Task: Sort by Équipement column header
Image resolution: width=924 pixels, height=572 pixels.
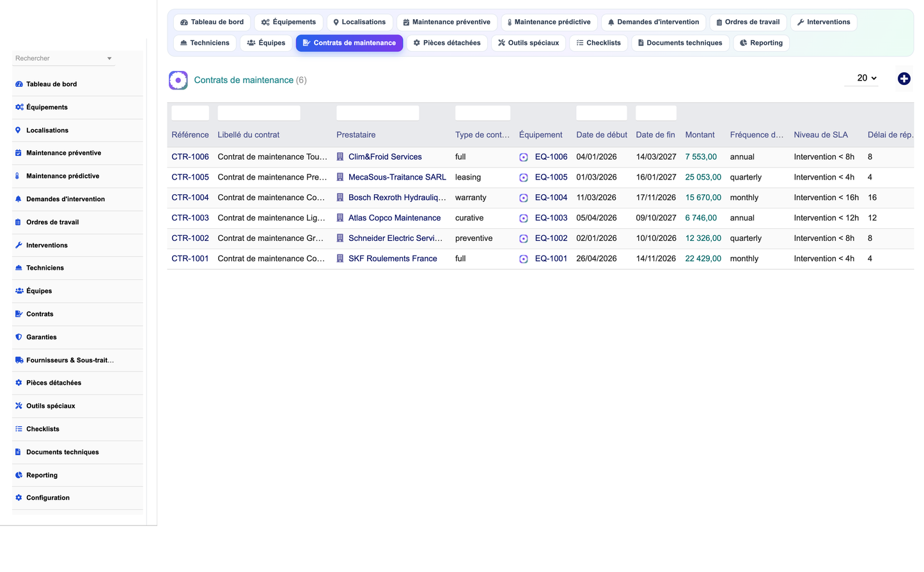Action: click(x=540, y=135)
